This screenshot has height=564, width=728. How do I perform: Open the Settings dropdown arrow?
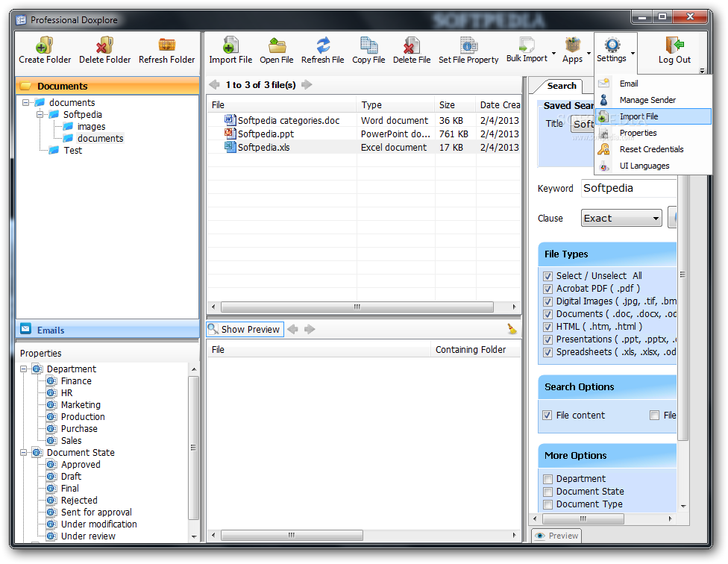pos(633,53)
